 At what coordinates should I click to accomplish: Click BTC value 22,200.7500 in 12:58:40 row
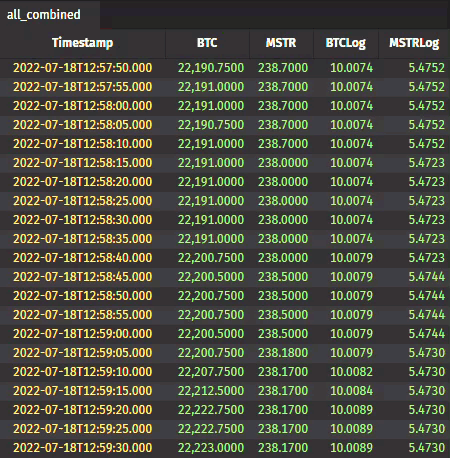pos(211,258)
